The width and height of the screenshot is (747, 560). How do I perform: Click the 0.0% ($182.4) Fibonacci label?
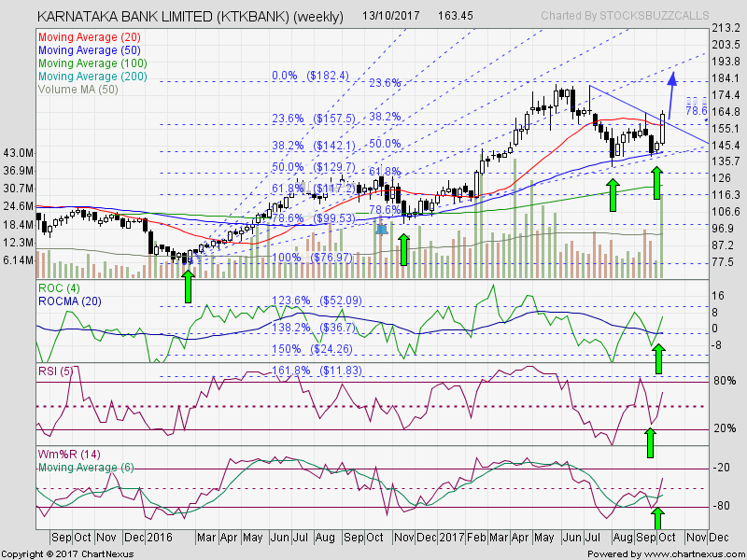click(311, 76)
